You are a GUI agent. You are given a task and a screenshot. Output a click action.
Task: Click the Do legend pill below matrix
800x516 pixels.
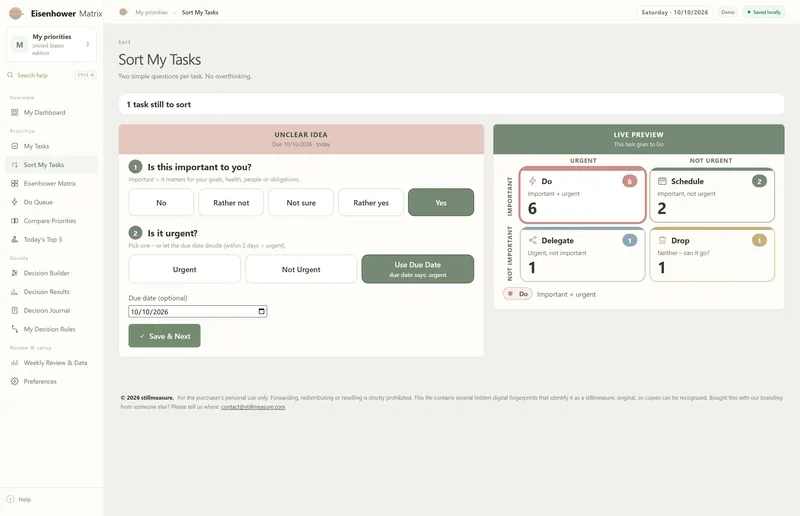(518, 294)
